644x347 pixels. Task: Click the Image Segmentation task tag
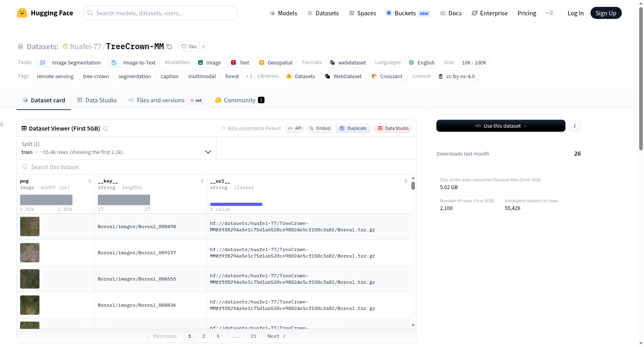pyautogui.click(x=70, y=62)
